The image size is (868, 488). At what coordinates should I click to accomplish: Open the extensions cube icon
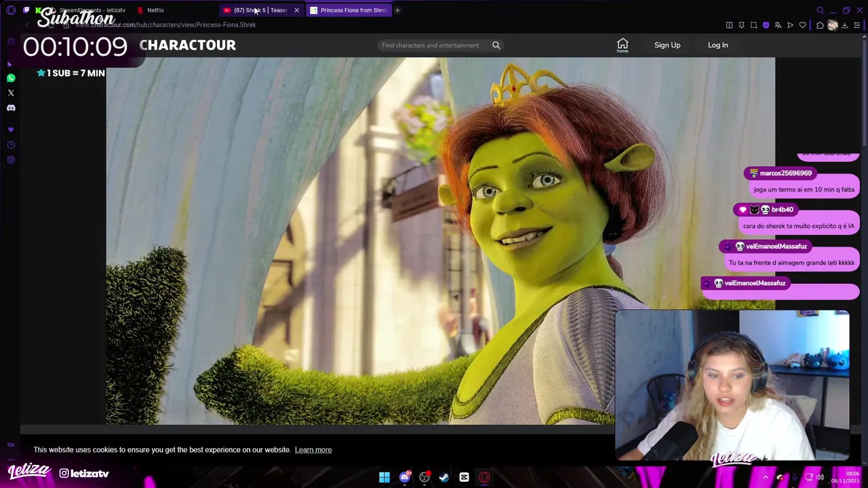click(820, 25)
